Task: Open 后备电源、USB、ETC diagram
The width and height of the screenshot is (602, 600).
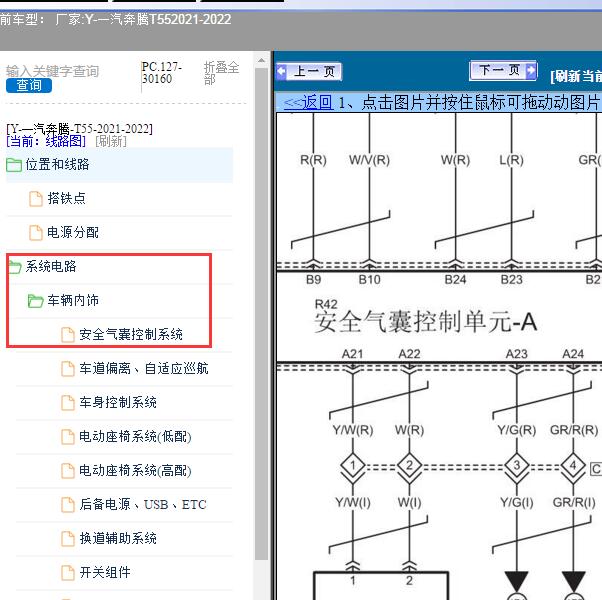Action: pyautogui.click(x=143, y=504)
